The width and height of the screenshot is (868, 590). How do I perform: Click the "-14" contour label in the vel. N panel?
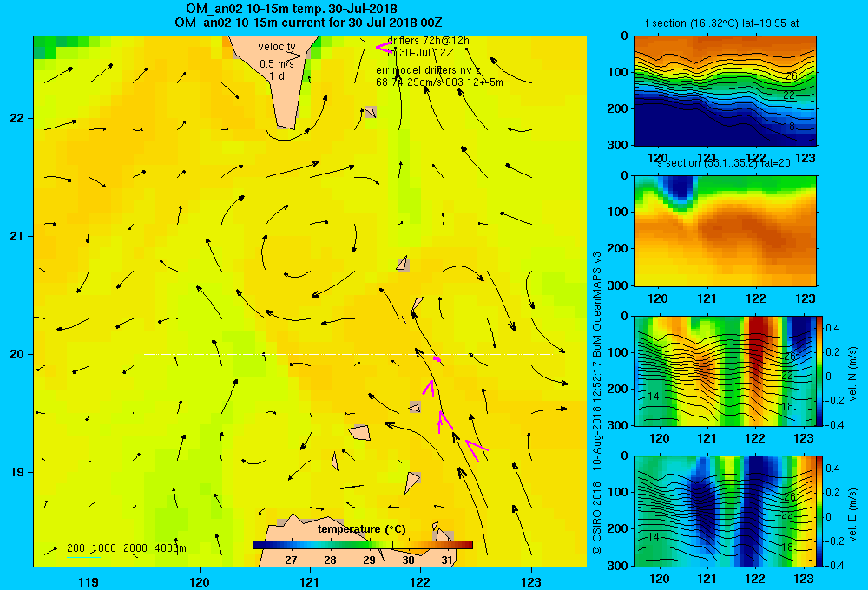coord(652,397)
